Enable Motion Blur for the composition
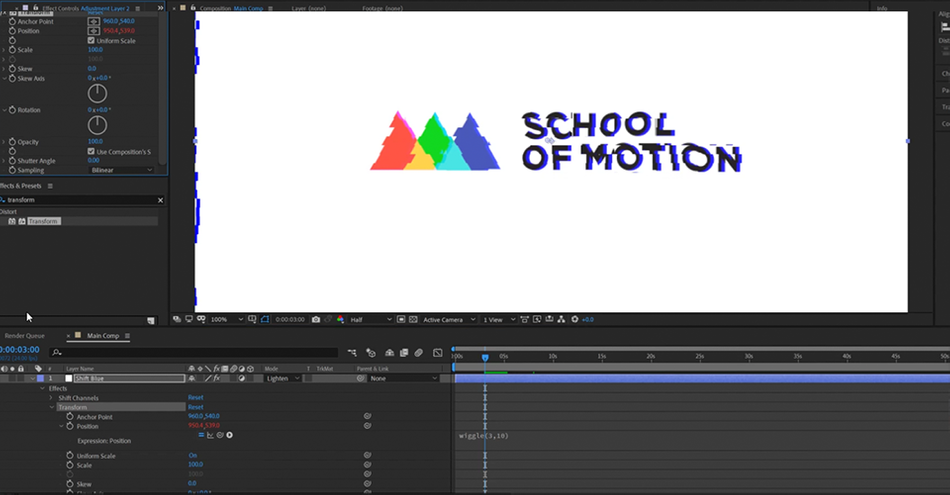The height and width of the screenshot is (495, 950). [x=419, y=353]
